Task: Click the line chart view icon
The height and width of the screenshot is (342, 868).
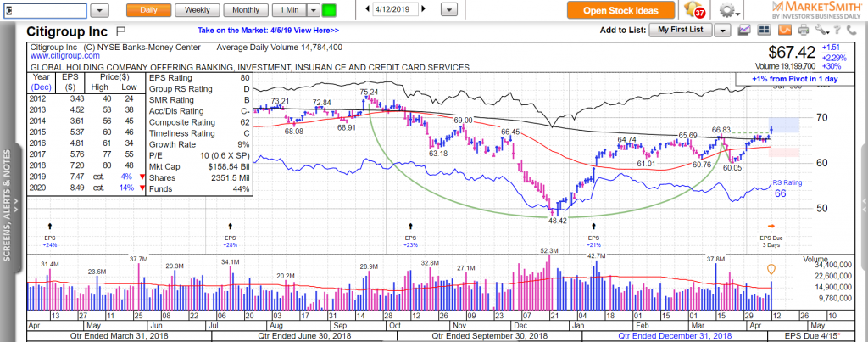Action: tap(744, 30)
